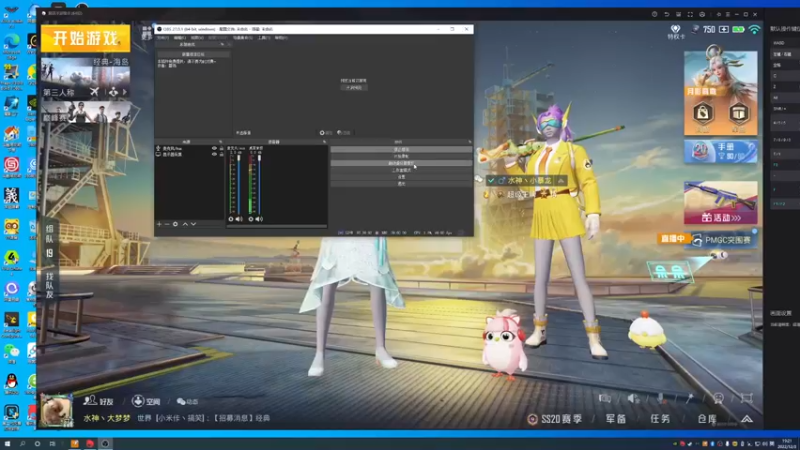Click the magic wand effects icon
The height and width of the screenshot is (450, 800).
(689, 398)
